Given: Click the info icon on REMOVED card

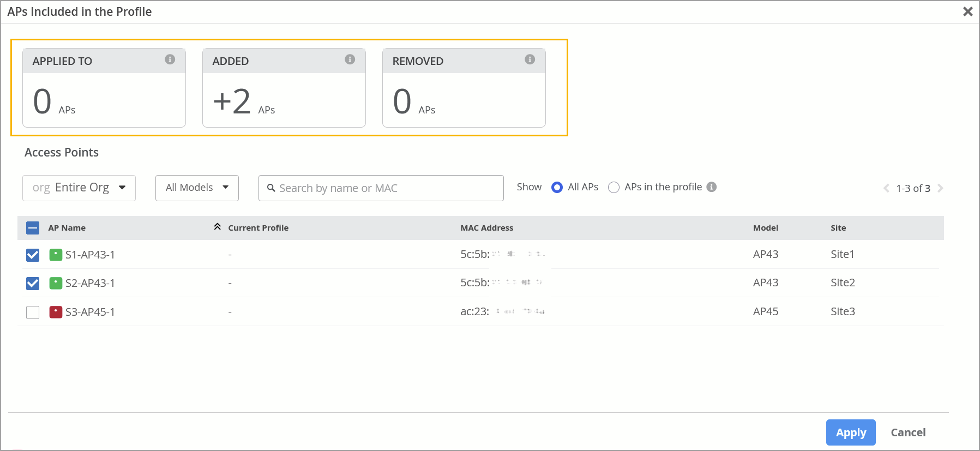Looking at the screenshot, I should [530, 59].
